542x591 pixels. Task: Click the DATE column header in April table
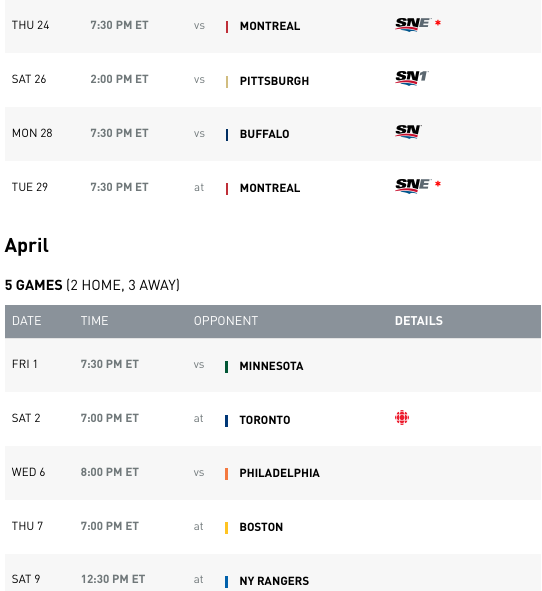coord(26,321)
